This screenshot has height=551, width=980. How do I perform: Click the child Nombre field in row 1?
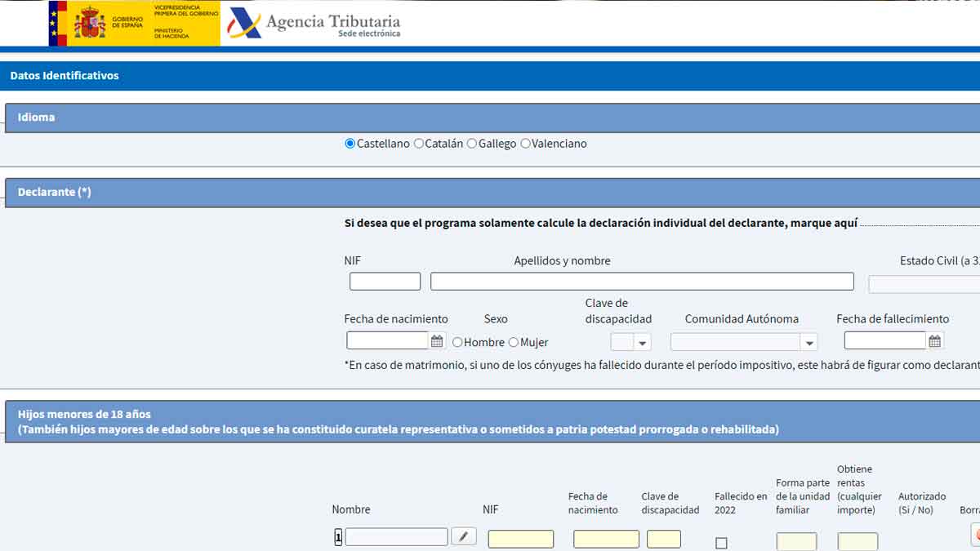click(x=396, y=536)
